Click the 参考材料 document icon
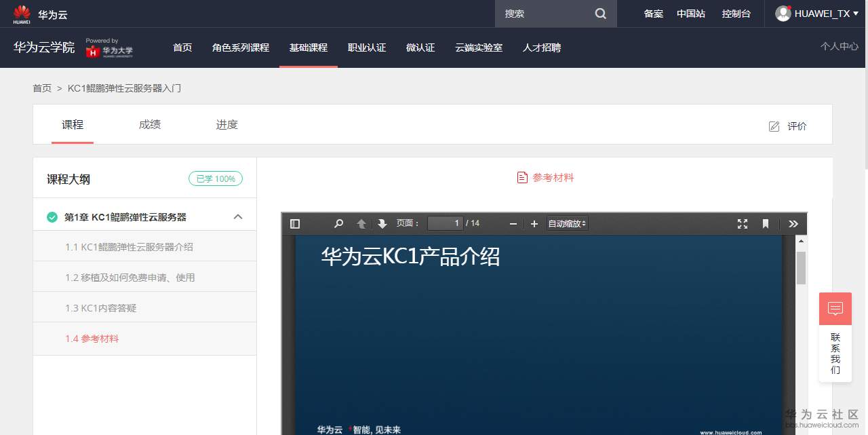Screen dimensions: 868x435 click(522, 178)
